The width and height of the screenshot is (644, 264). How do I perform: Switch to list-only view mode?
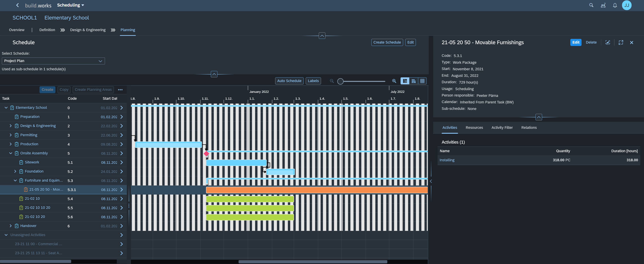click(413, 81)
